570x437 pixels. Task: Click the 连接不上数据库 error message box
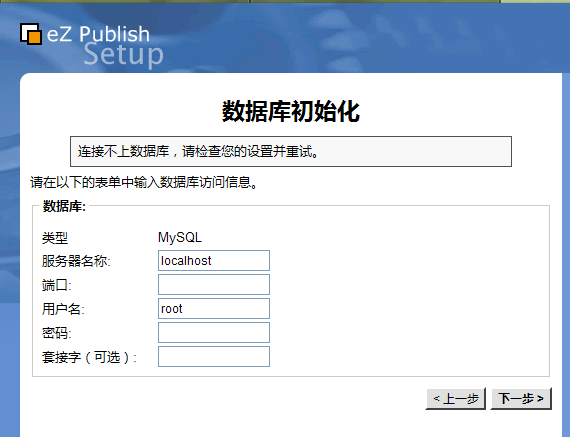(291, 152)
